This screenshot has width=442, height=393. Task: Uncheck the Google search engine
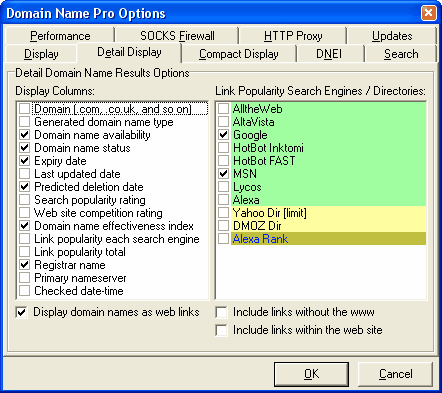click(223, 135)
